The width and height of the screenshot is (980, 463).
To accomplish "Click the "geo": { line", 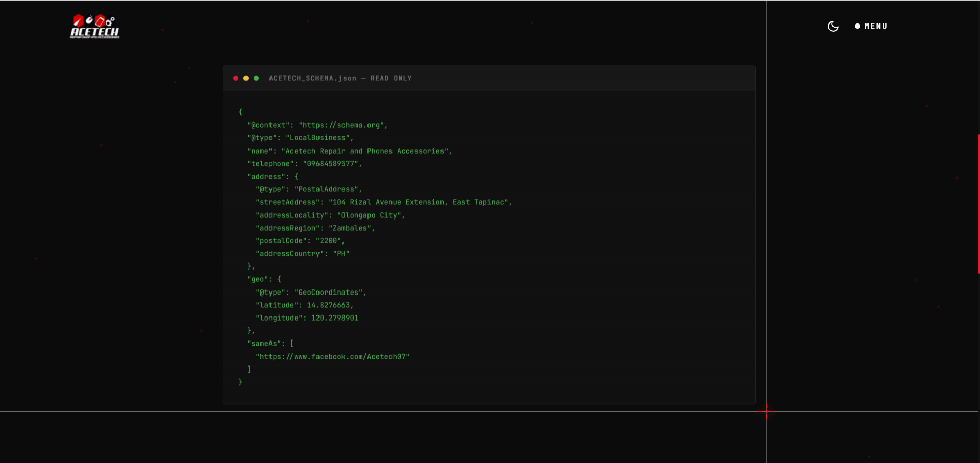I will pos(264,279).
